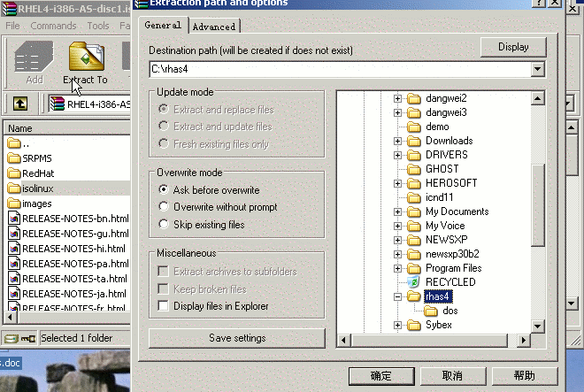The image size is (584, 392).
Task: Open the destination path dropdown arrow
Action: pyautogui.click(x=538, y=68)
